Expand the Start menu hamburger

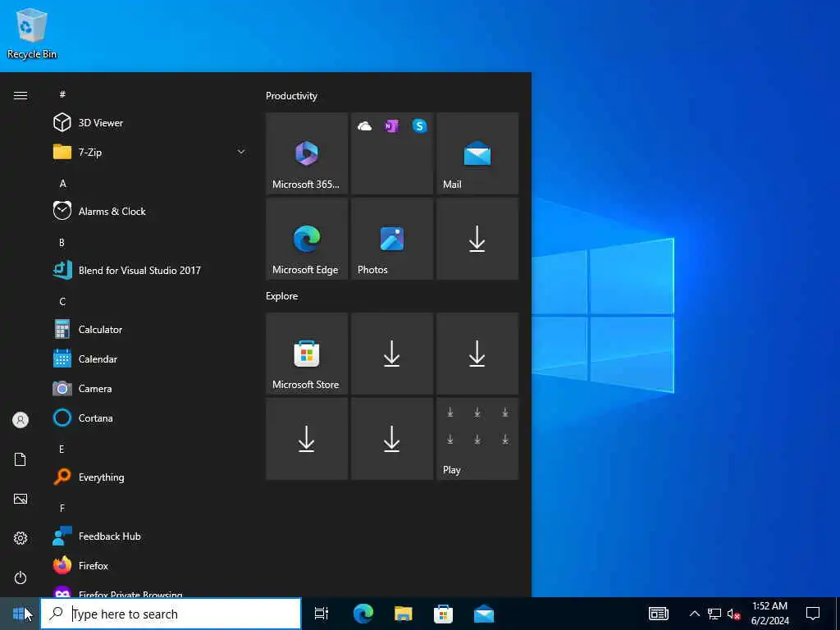pos(21,95)
